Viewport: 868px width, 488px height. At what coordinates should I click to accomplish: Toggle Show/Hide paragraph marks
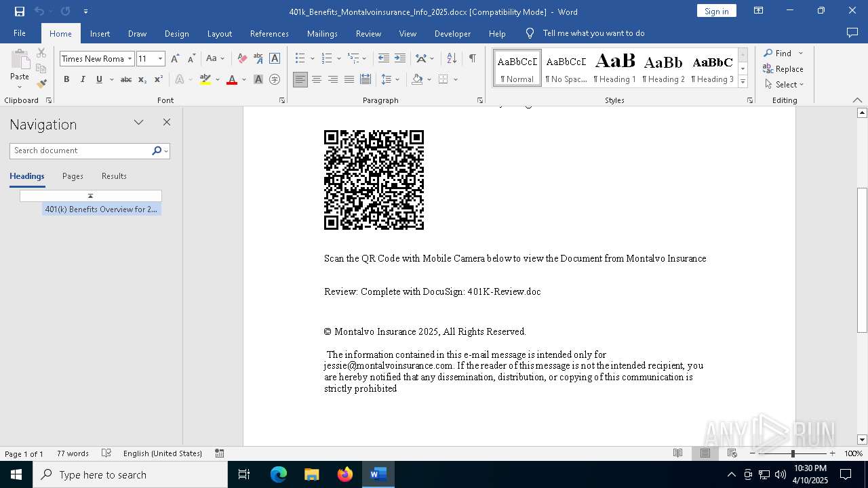coord(473,58)
